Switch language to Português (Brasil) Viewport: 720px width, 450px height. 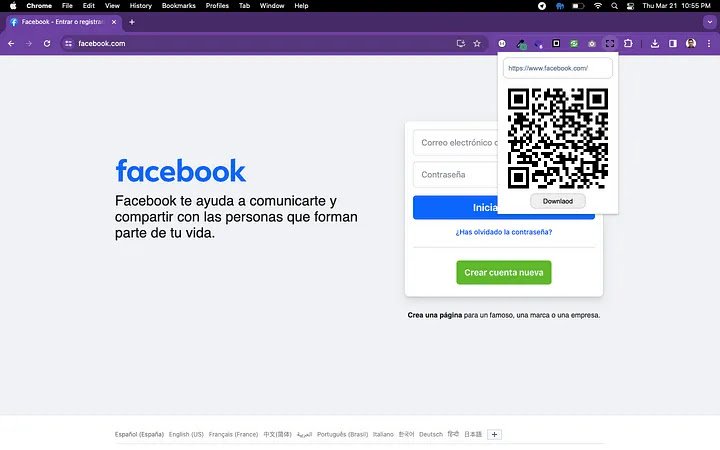(342, 434)
